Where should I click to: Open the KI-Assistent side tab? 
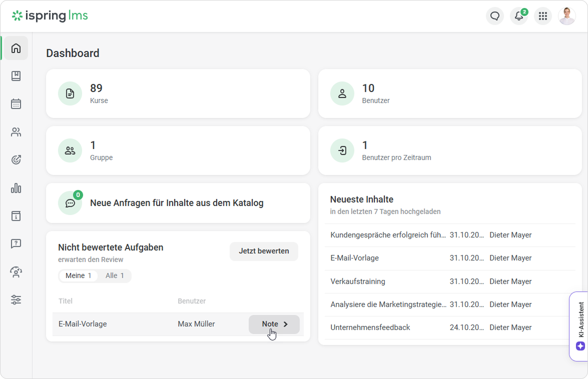coord(579,326)
